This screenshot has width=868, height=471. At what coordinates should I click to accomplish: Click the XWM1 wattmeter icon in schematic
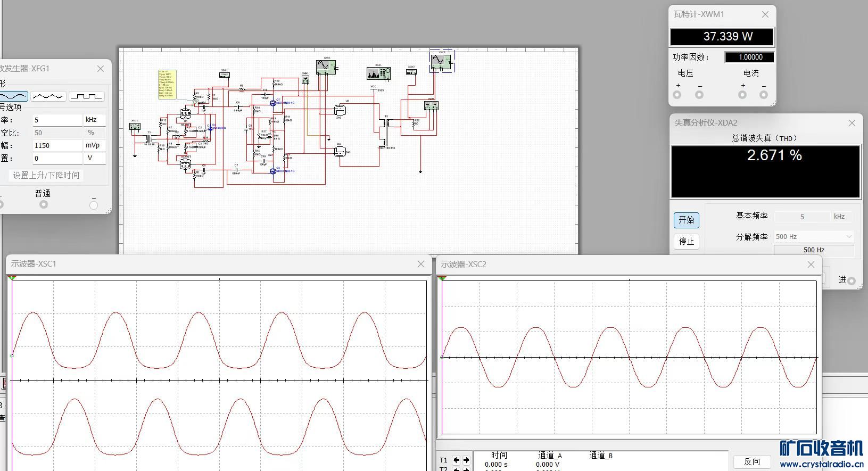coord(431,106)
